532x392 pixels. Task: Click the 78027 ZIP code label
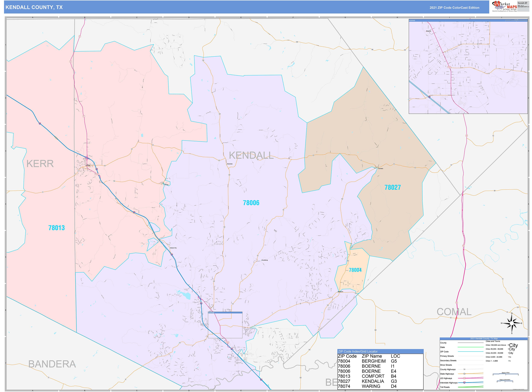[392, 187]
